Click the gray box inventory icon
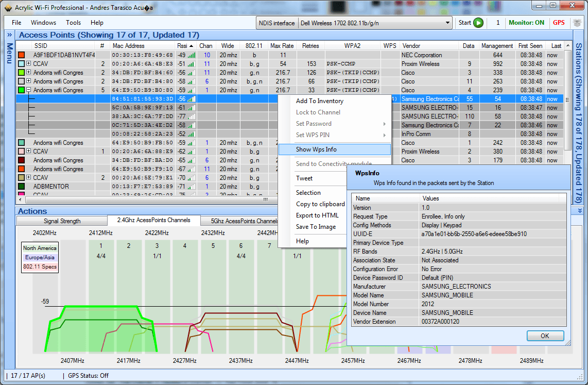Screen dimensions: 588x385 point(578,23)
